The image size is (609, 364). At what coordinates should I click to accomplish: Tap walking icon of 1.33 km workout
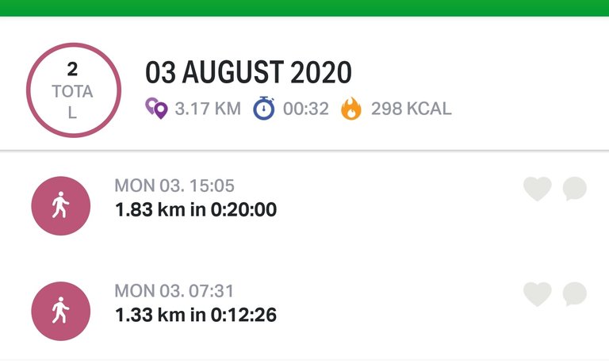tap(60, 311)
